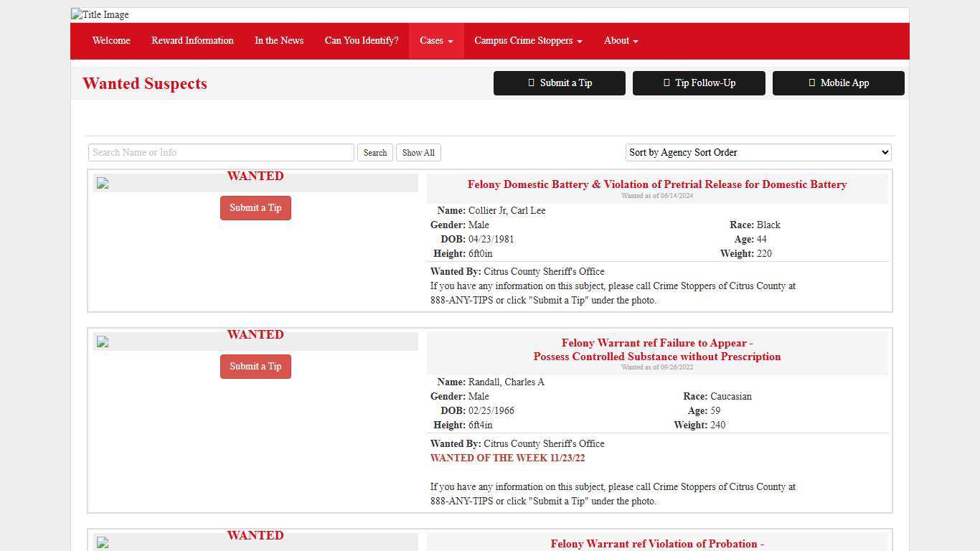Screen dimensions: 980x551
Task: Click the Show All button
Action: (x=418, y=153)
